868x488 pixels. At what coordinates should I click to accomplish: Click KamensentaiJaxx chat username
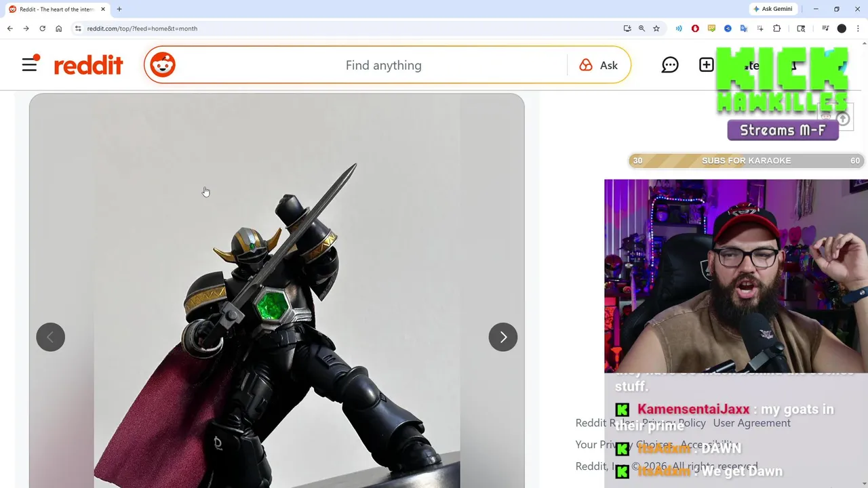pyautogui.click(x=693, y=409)
